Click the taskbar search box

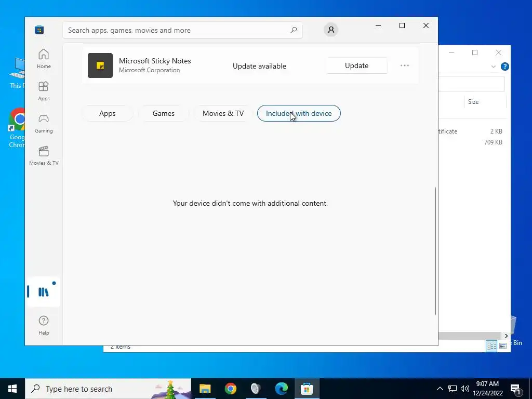pyautogui.click(x=108, y=389)
